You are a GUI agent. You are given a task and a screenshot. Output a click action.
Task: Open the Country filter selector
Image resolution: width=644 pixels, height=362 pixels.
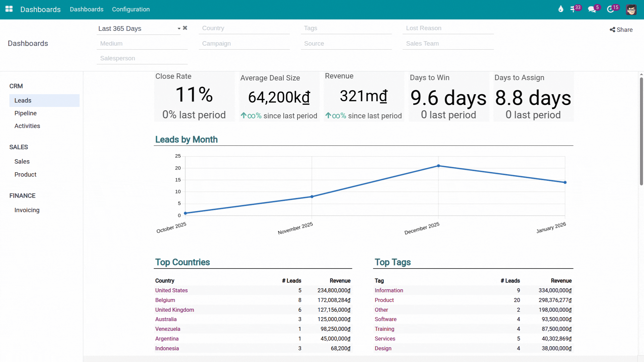tap(244, 28)
